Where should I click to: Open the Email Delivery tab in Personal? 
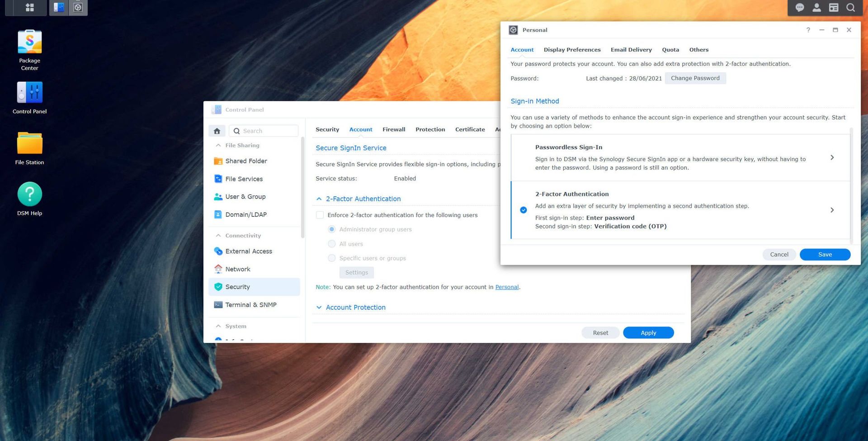click(631, 50)
